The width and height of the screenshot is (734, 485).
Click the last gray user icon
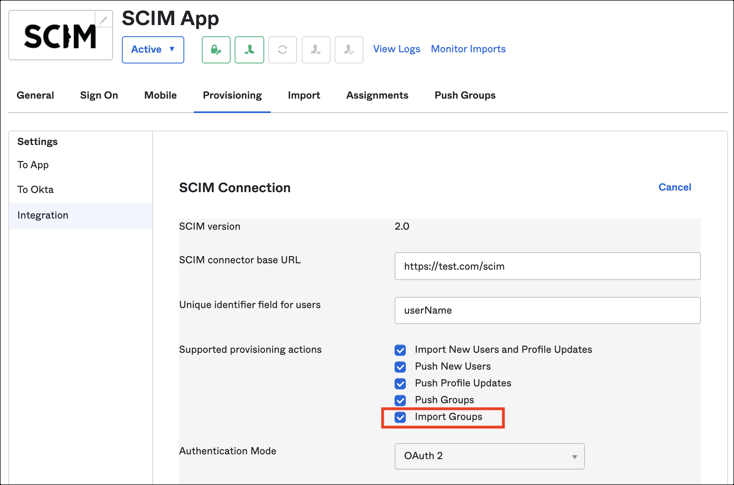(x=348, y=49)
